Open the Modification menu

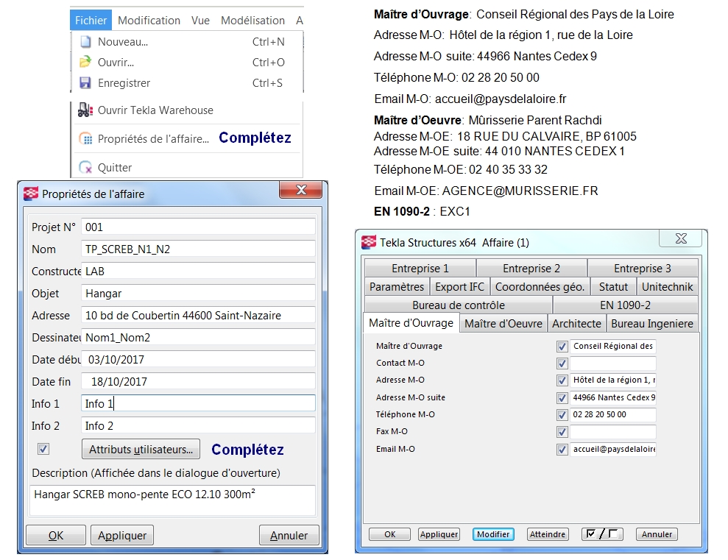click(x=149, y=21)
